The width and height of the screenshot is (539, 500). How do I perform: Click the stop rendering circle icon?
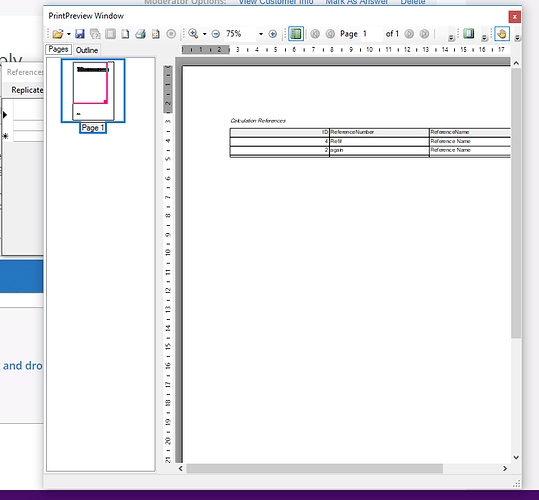171,34
